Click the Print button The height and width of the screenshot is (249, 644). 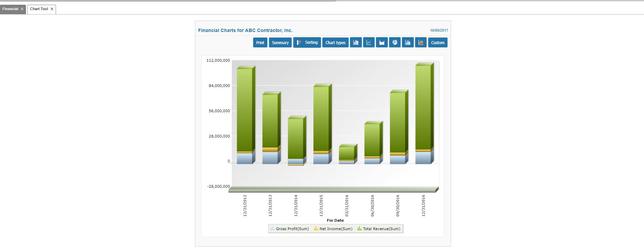point(260,42)
